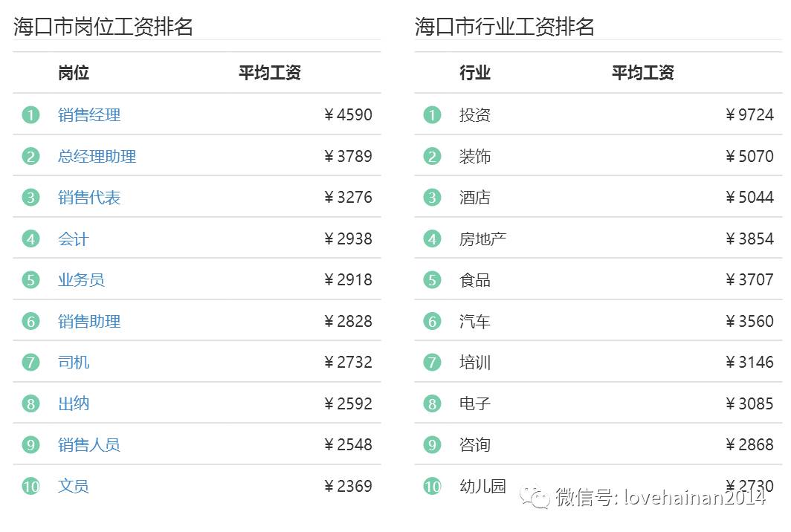Select the 会计 position entry
This screenshot has width=791, height=532.
[73, 239]
